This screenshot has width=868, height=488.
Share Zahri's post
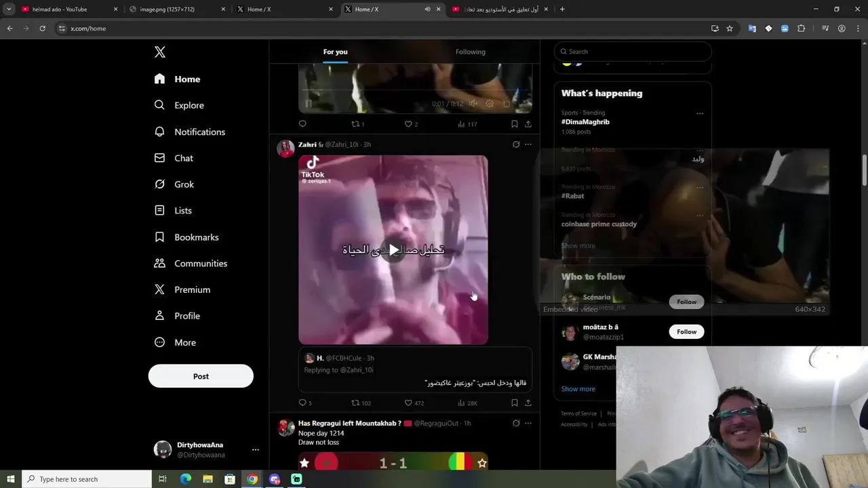[x=528, y=403]
